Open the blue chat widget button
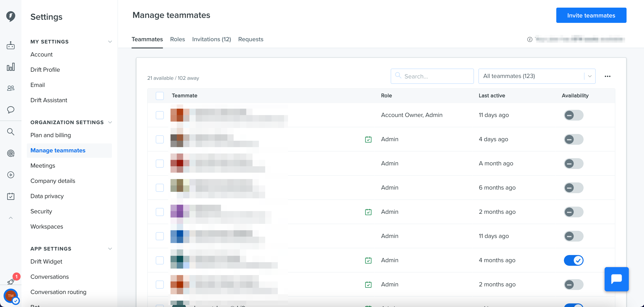This screenshot has width=644, height=307. (616, 279)
